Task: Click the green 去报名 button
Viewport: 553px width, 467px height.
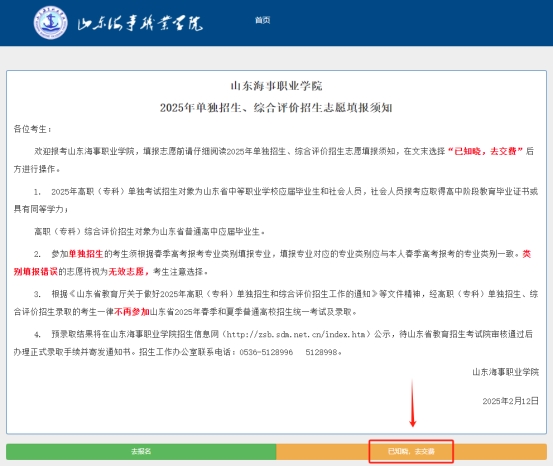Action: (x=141, y=451)
